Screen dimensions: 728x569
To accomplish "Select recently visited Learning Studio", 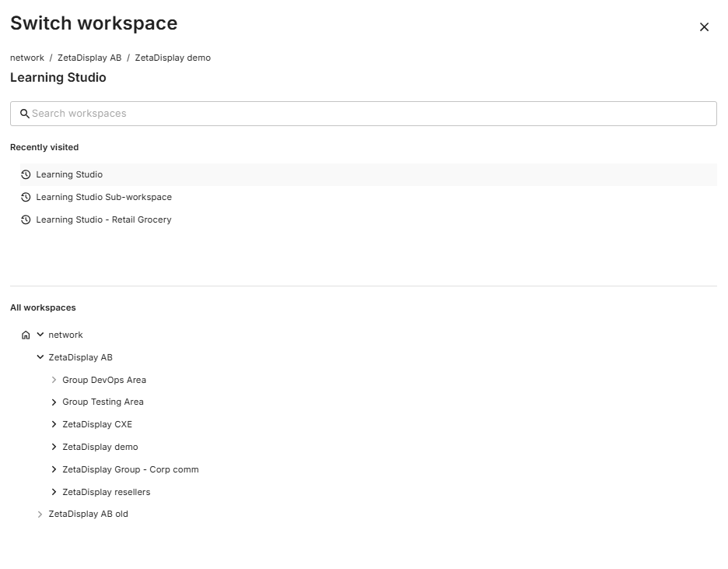I will click(x=369, y=174).
